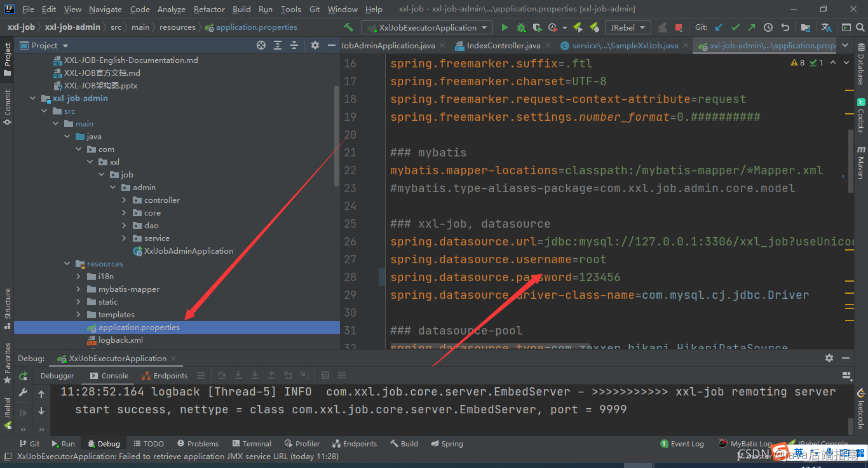The image size is (868, 468).
Task: Switch to Debugger tab in Debug panel
Action: tap(57, 376)
